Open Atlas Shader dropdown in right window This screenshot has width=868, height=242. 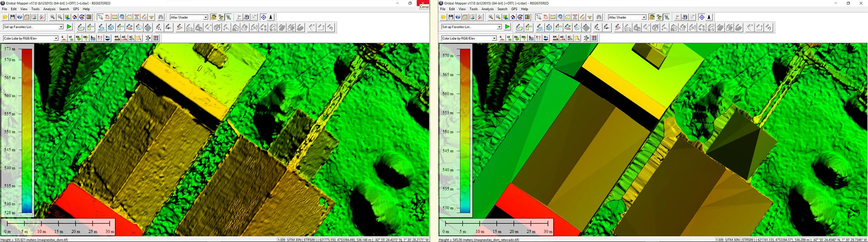click(x=627, y=17)
